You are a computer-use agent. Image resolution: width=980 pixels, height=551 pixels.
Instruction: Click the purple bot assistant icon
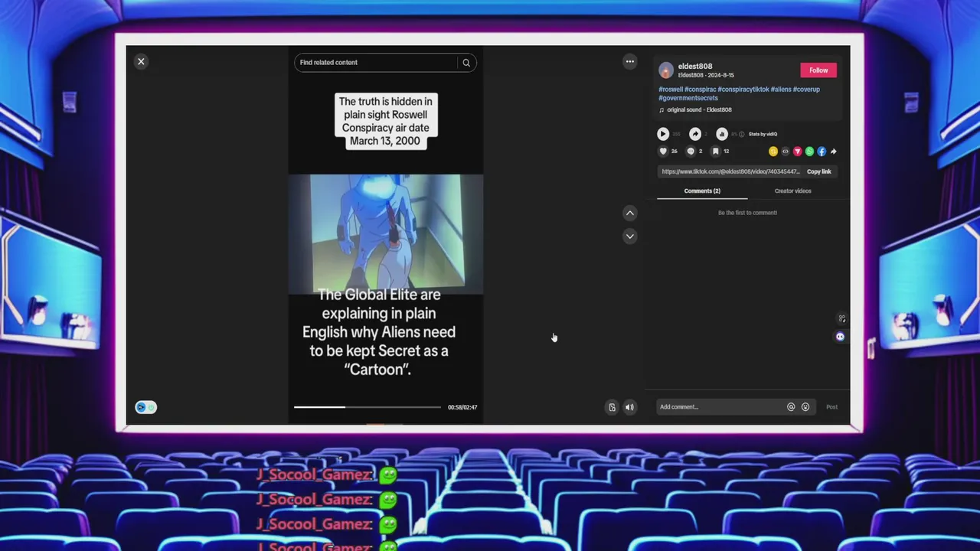click(x=840, y=337)
